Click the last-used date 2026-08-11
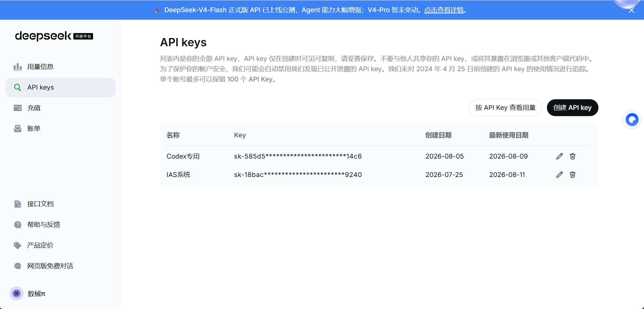The image size is (644, 309). pos(507,175)
